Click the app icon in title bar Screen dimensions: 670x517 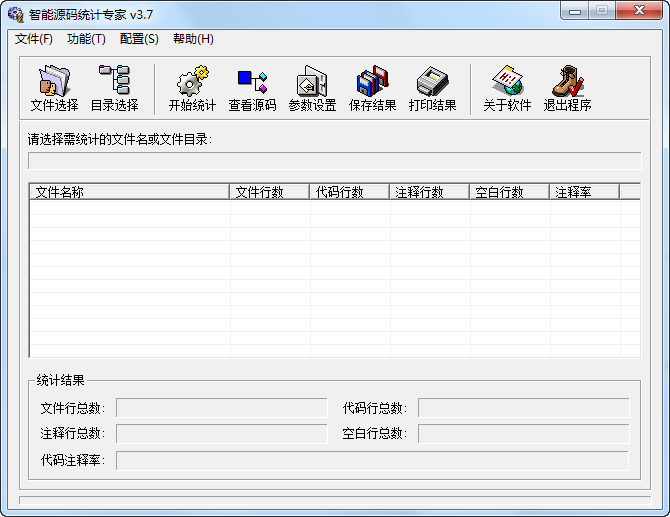click(x=16, y=15)
